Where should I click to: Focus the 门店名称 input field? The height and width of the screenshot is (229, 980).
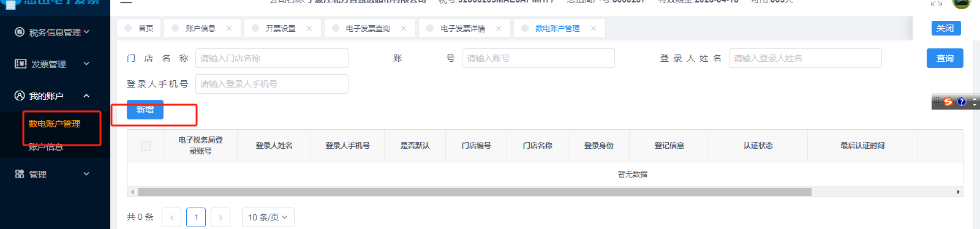[272, 58]
